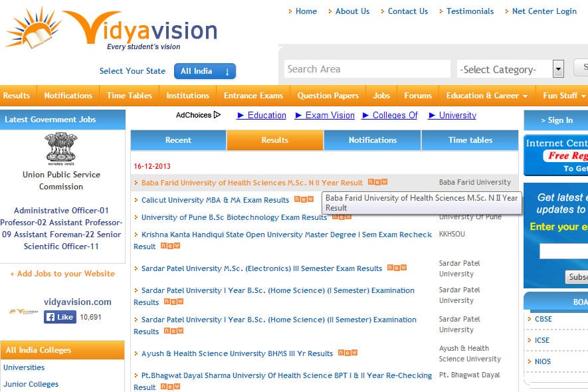Viewport: 588px width, 392px height.
Task: Click the new badge beside Ayush BHMS results
Action: click(347, 353)
